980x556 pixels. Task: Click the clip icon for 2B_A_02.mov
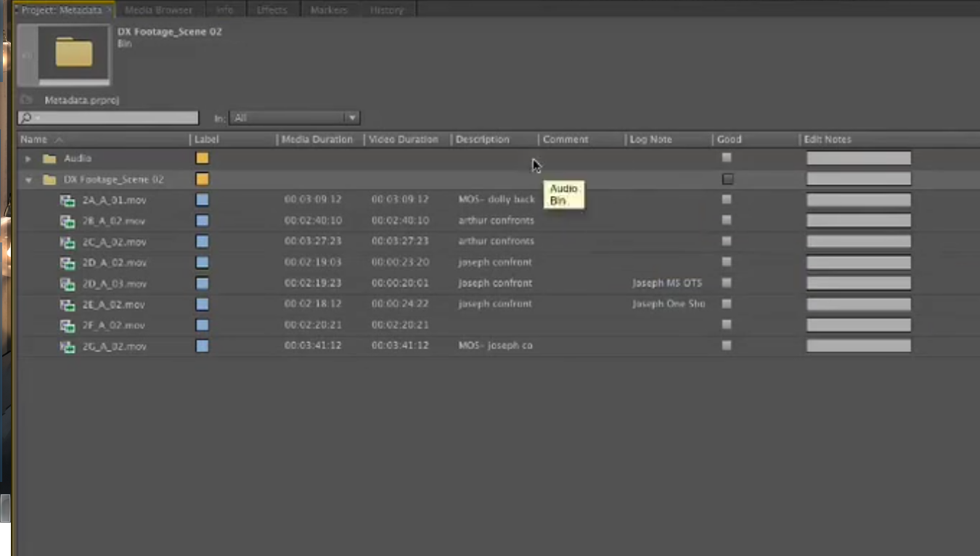68,221
